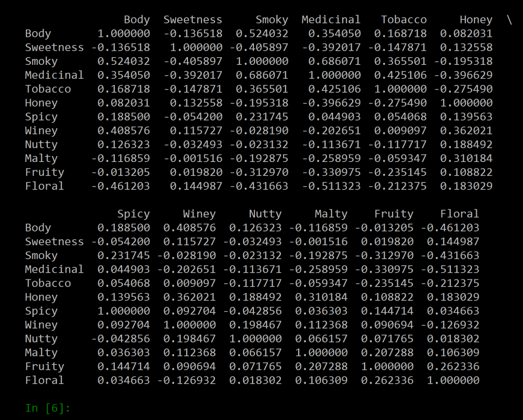Viewport: 523px width, 420px height.
Task: Select Winey-row Honey value 0.362021
Action: point(466,131)
